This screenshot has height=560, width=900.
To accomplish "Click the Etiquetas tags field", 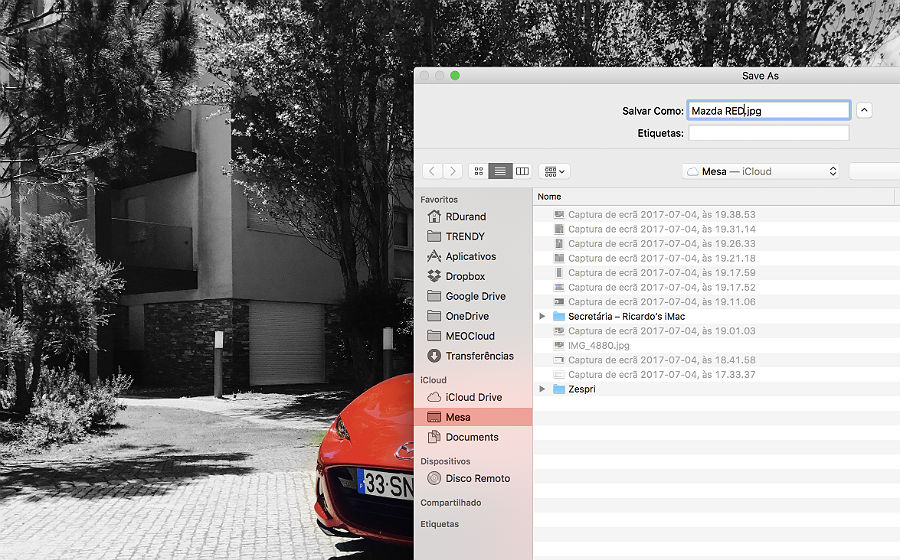I will [x=769, y=133].
